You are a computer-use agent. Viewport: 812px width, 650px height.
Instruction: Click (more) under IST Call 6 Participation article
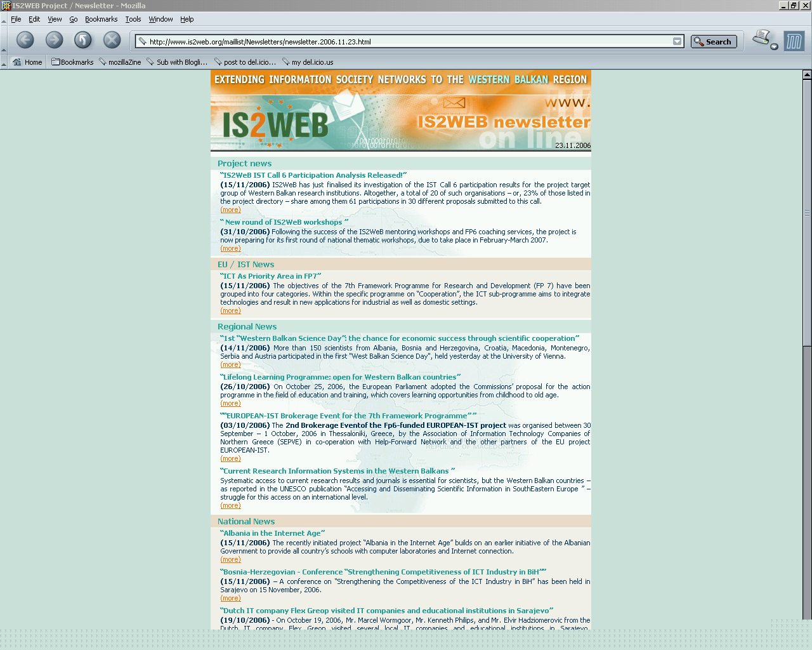[230, 210]
